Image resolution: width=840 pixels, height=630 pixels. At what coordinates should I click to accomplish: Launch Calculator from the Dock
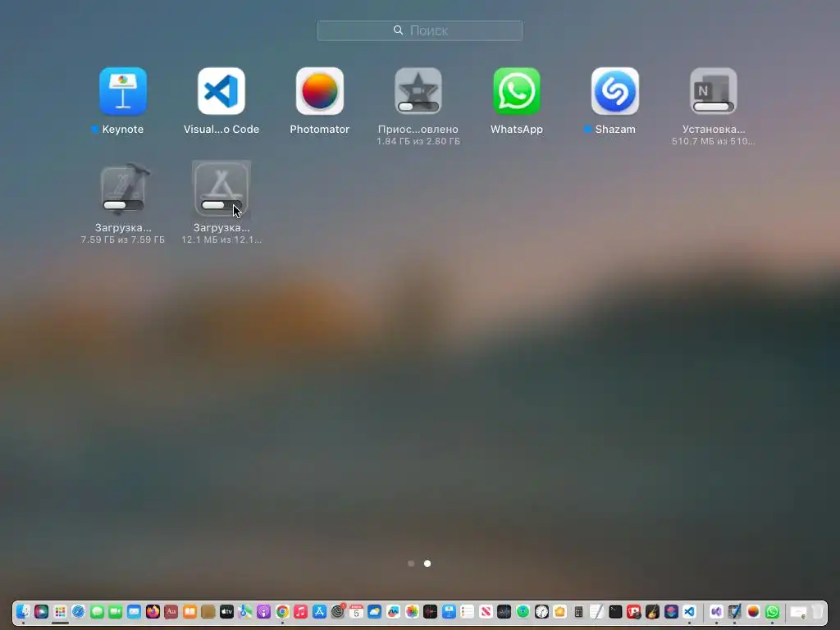pos(578,612)
